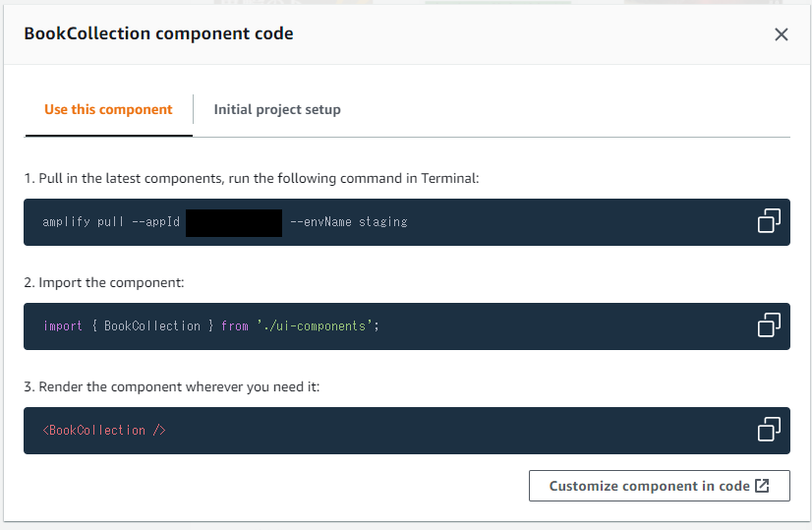The image size is (812, 530).
Task: Click BookCollection in the import statement
Action: point(151,325)
